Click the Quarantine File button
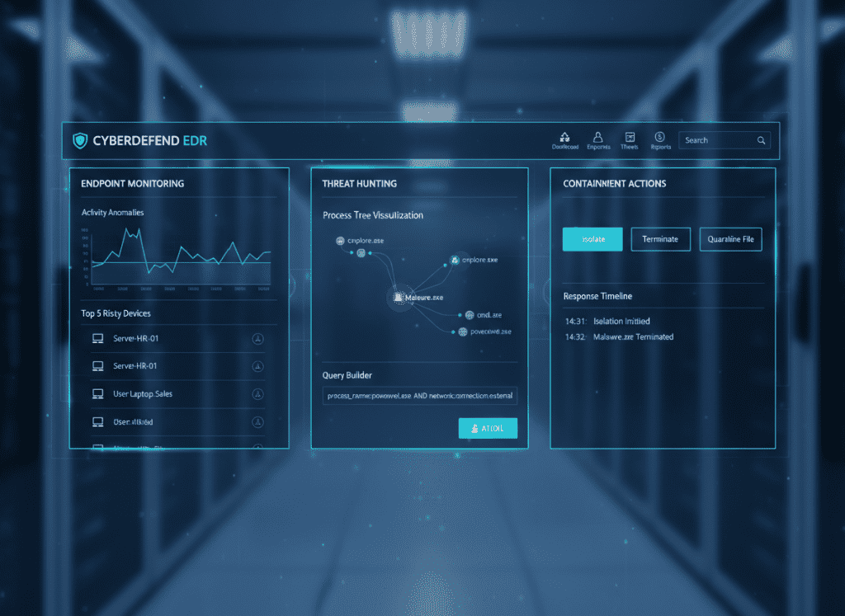845x616 pixels. point(730,238)
